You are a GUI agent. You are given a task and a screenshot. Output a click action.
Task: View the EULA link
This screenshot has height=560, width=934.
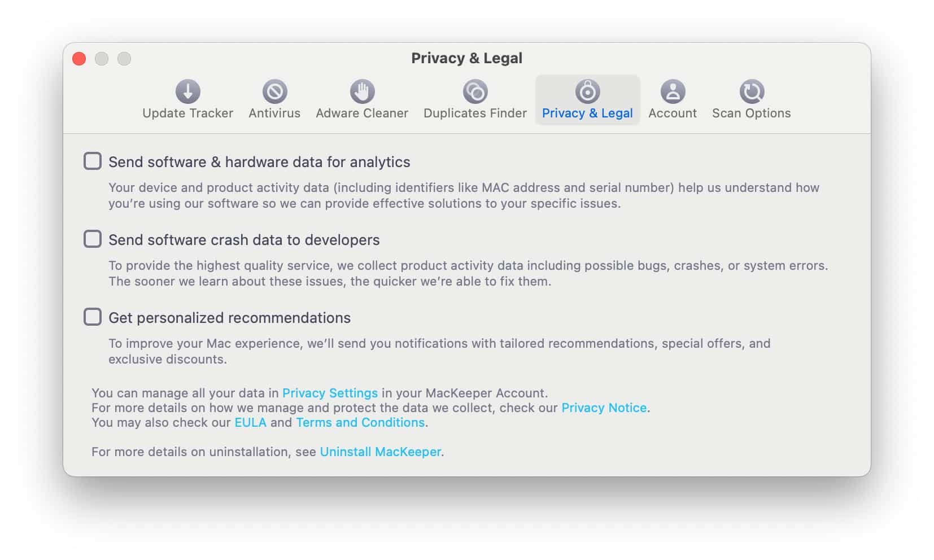coord(250,422)
